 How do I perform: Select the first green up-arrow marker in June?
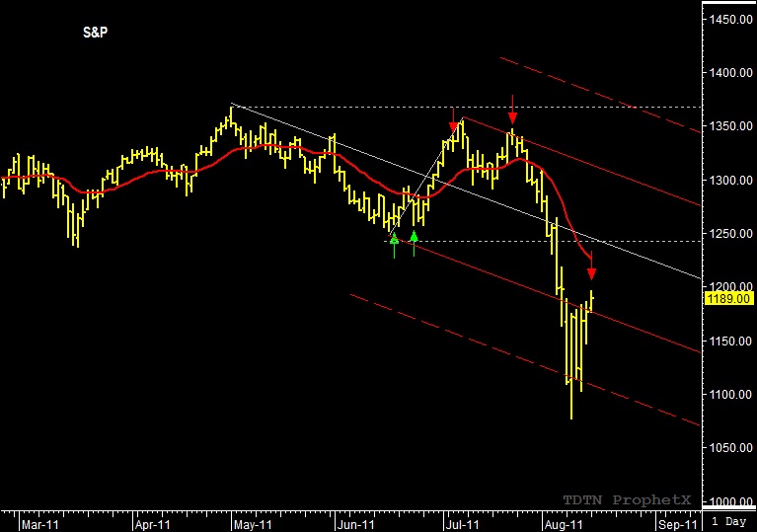click(x=395, y=245)
